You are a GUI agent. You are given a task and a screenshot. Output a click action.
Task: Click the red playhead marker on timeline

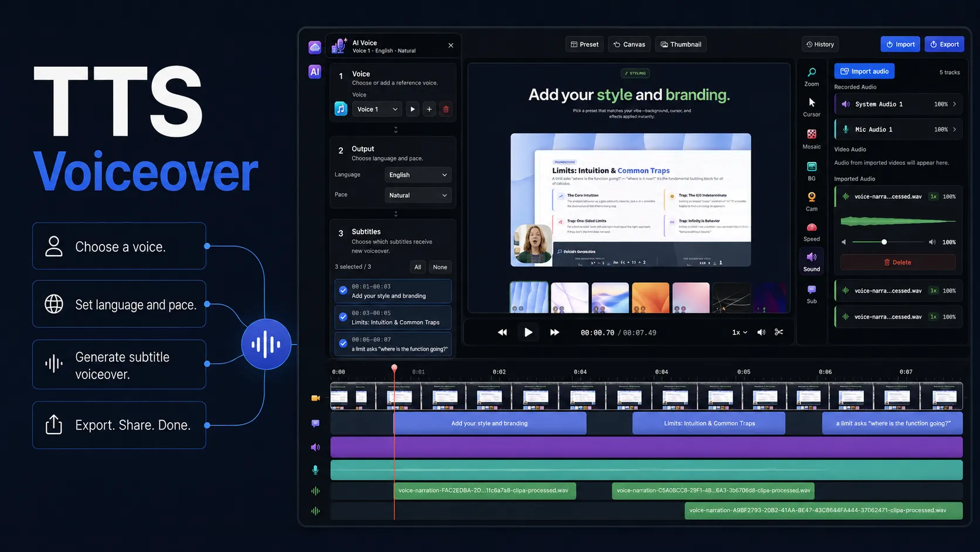pos(394,368)
